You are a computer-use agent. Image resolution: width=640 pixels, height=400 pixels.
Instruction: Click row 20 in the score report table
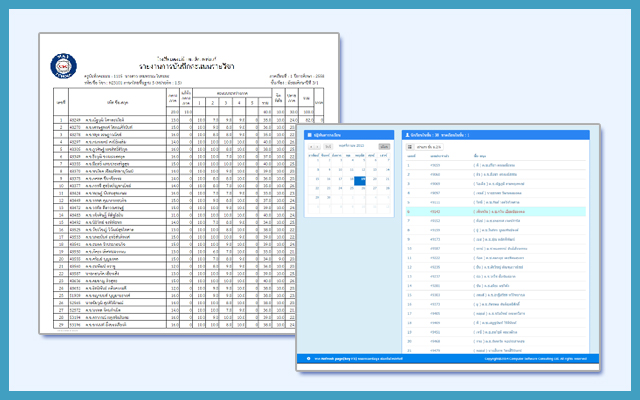(x=175, y=259)
